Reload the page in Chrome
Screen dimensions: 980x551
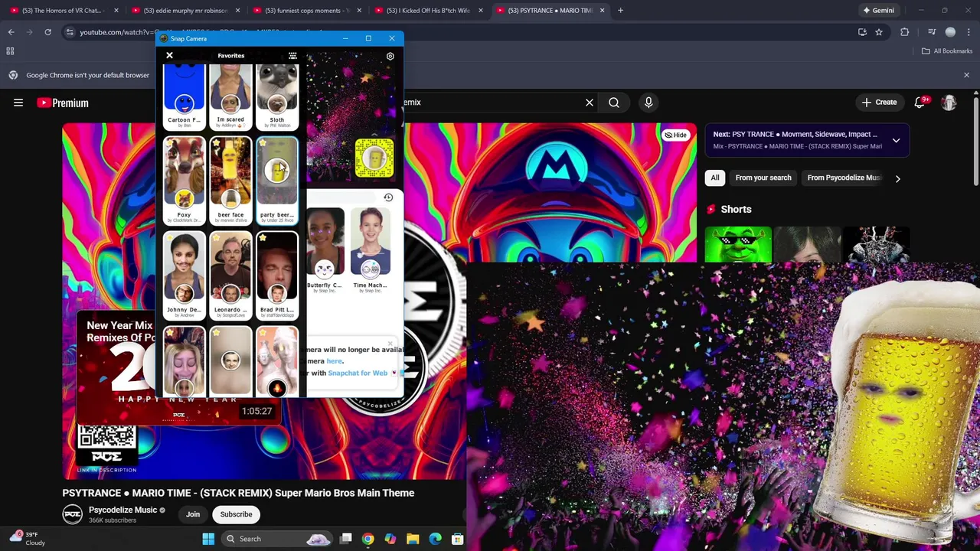point(47,32)
